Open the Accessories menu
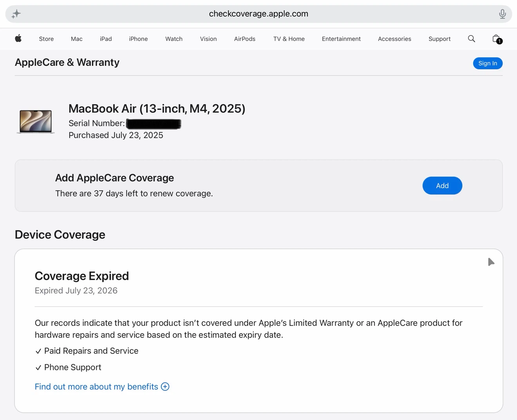 pyautogui.click(x=394, y=39)
